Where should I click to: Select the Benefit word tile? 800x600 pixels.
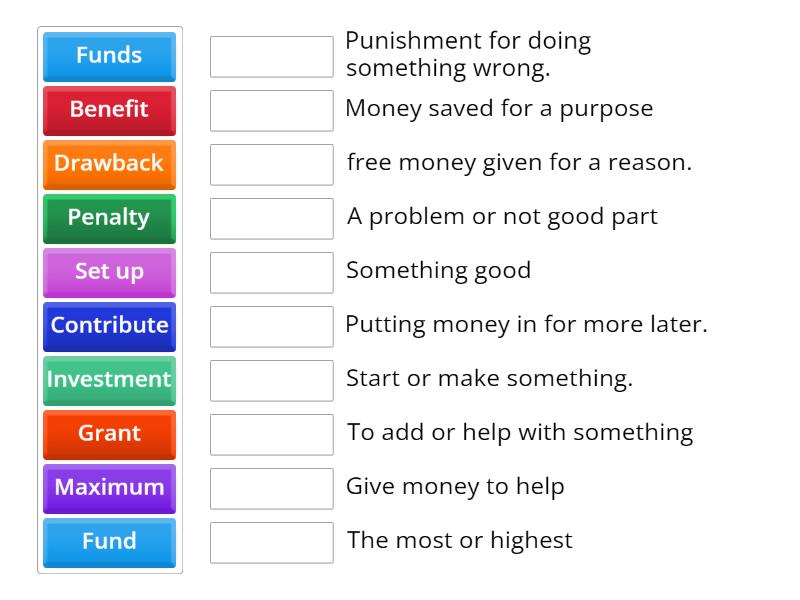click(x=108, y=110)
